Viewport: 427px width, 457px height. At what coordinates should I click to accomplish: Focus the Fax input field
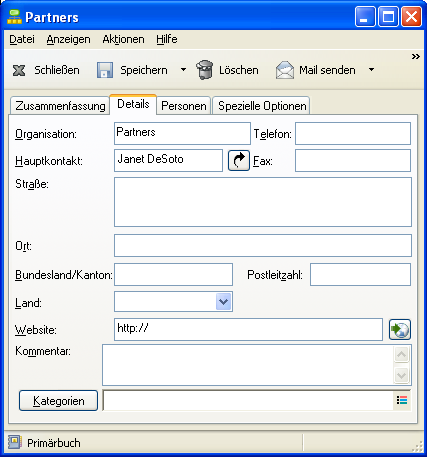click(x=353, y=160)
